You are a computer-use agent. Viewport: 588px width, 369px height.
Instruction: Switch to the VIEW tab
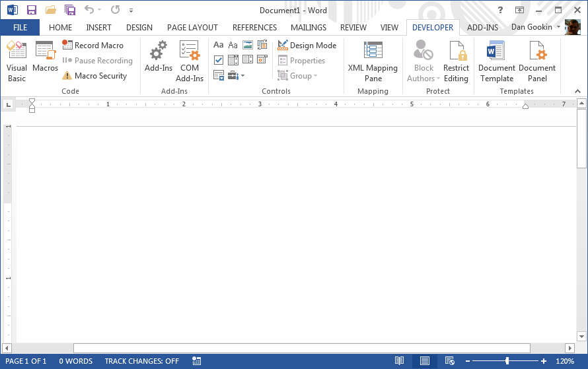pos(389,27)
